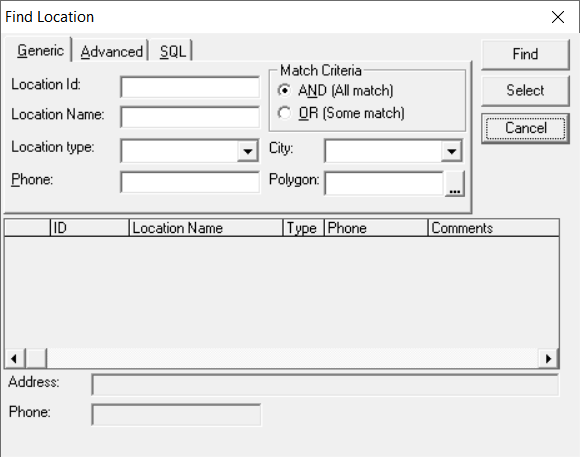Click the left scroll arrow of results
The width and height of the screenshot is (580, 457).
pos(14,358)
